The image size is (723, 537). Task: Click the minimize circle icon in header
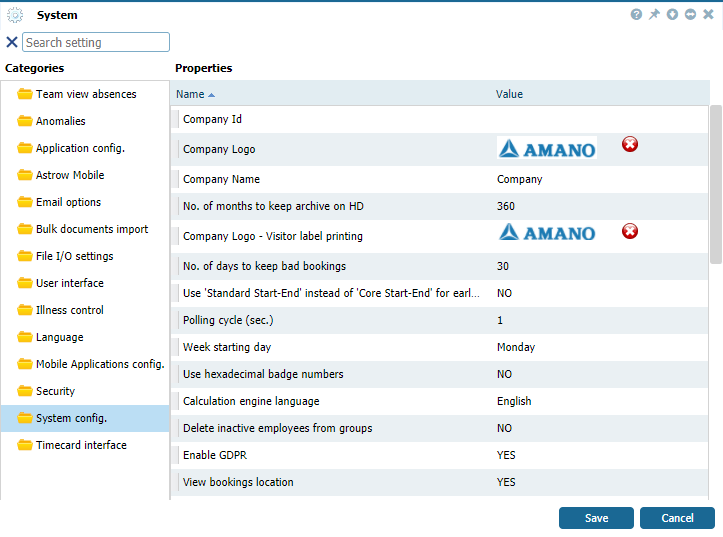point(690,15)
